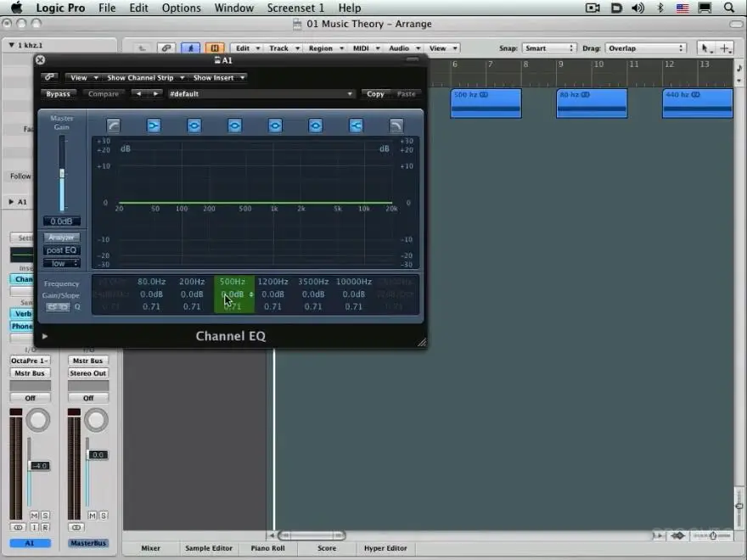Open the US flag input menu
This screenshot has width=747, height=560.
click(682, 8)
